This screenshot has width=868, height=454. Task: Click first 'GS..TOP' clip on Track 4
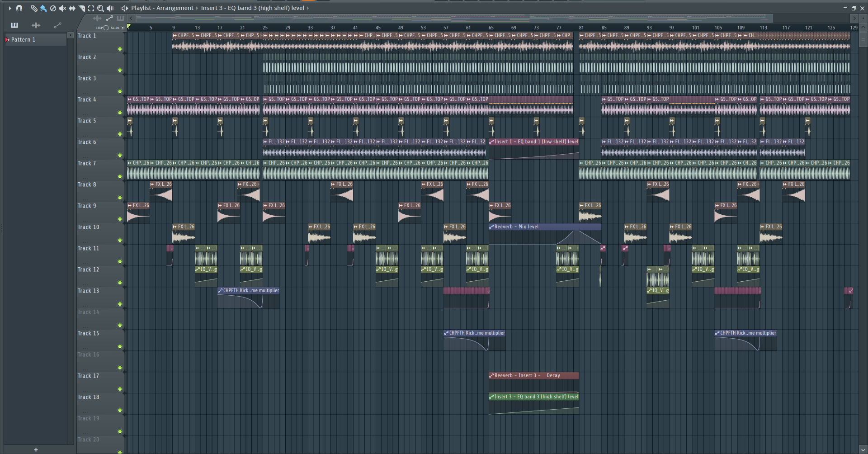pyautogui.click(x=138, y=106)
